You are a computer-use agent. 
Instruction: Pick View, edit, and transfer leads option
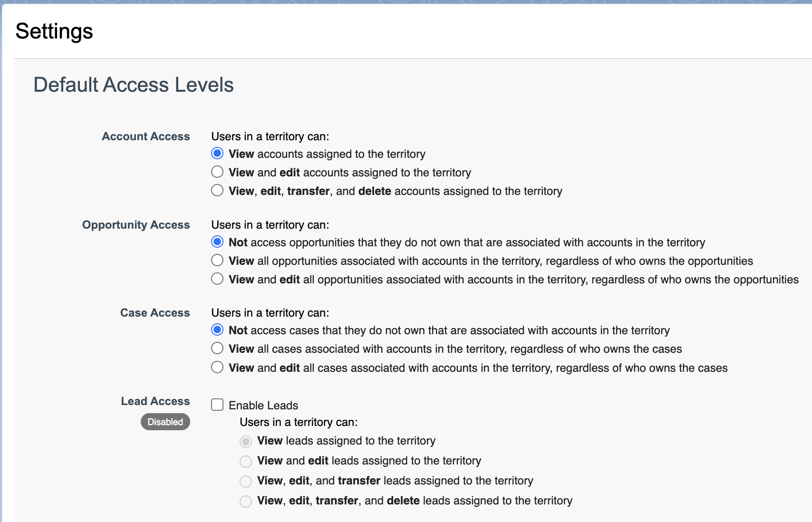(246, 482)
